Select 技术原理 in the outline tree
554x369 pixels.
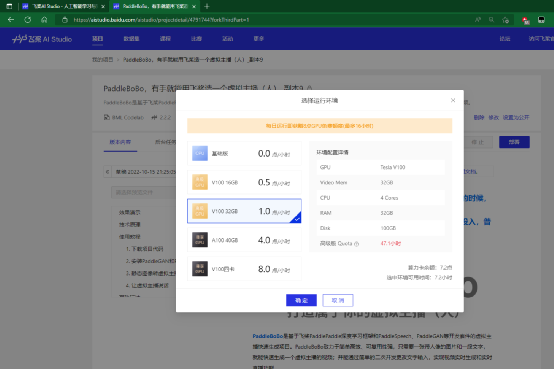pyautogui.click(x=129, y=225)
